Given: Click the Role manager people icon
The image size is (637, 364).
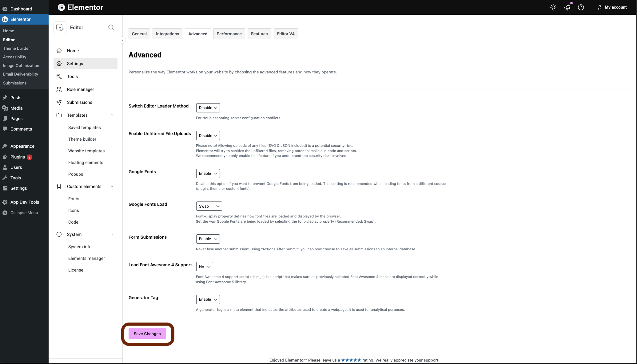Looking at the screenshot, I should point(59,89).
